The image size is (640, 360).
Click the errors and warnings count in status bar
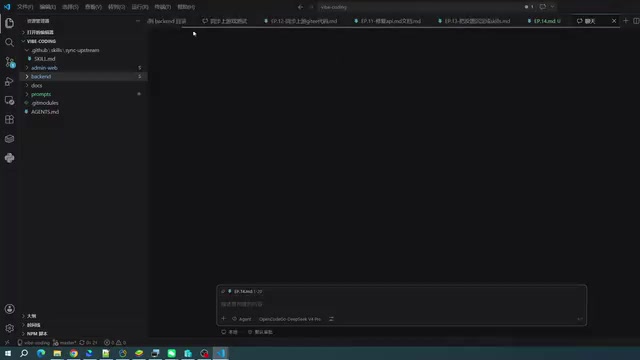pyautogui.click(x=115, y=343)
